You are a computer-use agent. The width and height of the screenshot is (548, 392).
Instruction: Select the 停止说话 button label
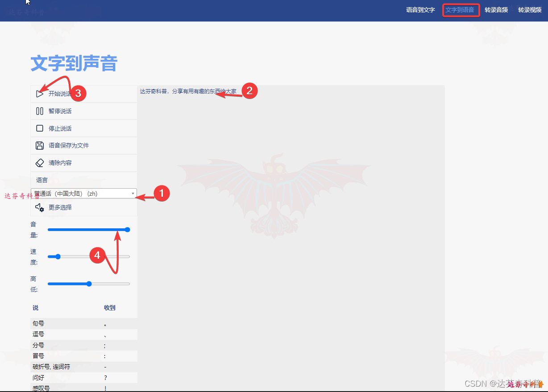tap(60, 128)
